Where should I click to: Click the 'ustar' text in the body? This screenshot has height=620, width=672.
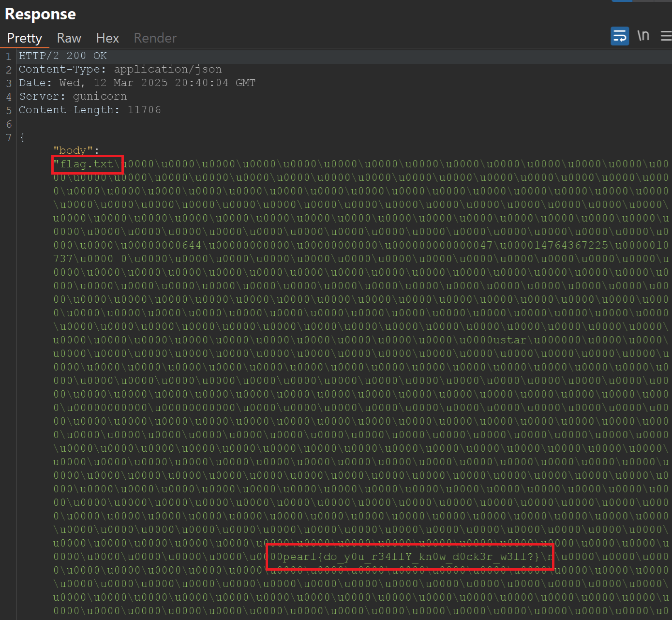(x=509, y=340)
